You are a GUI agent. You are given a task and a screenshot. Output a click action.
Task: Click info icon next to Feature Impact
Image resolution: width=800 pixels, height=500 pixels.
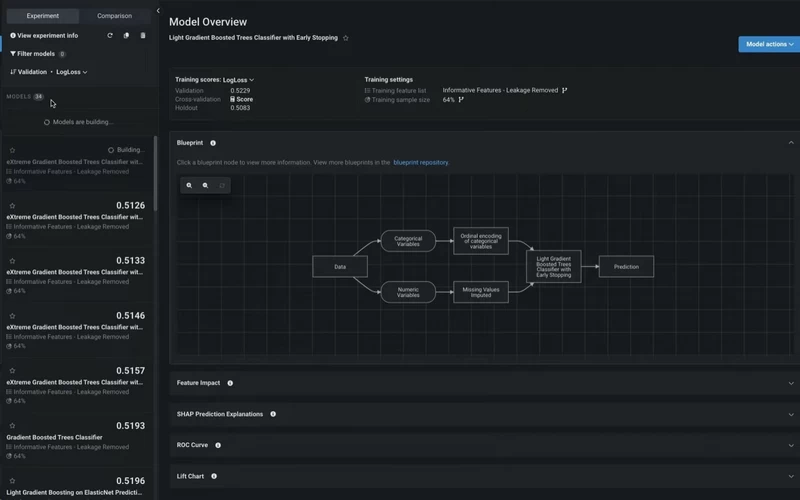coord(230,383)
